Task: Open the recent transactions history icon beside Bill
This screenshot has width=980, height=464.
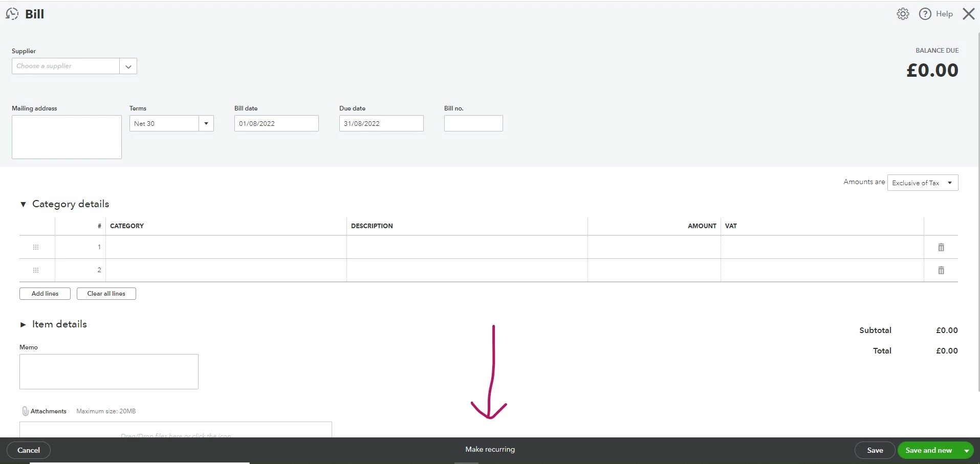Action: pyautogui.click(x=12, y=14)
